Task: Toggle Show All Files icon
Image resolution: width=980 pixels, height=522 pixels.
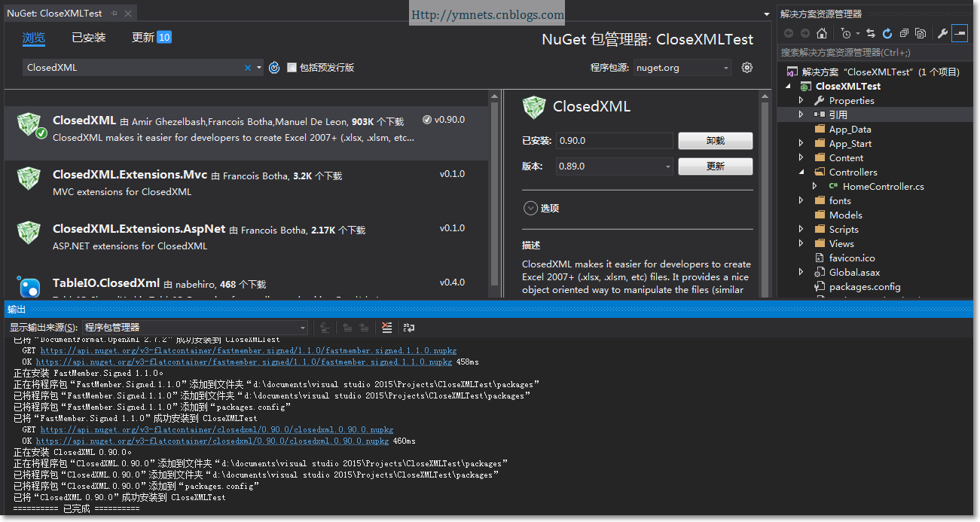Action: pyautogui.click(x=920, y=33)
